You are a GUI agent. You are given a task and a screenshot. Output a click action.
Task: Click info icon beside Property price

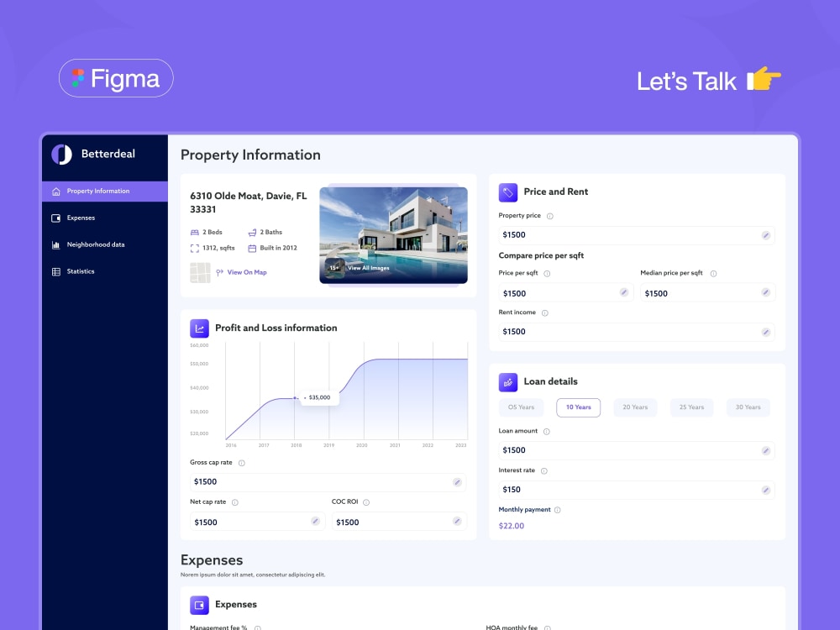pos(549,216)
